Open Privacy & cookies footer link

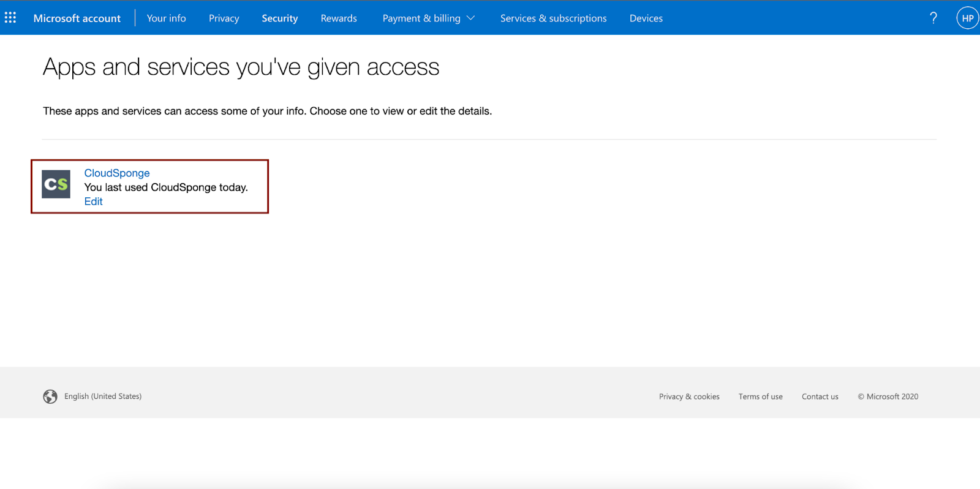689,396
